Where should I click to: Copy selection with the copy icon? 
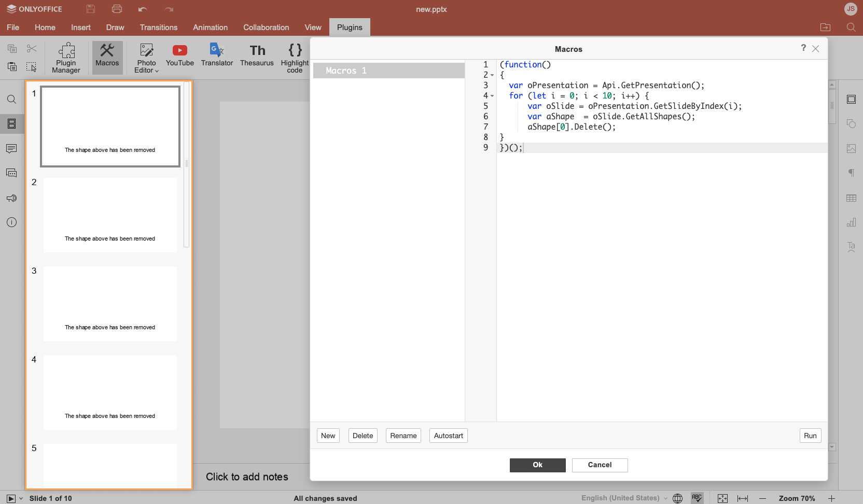tap(12, 49)
